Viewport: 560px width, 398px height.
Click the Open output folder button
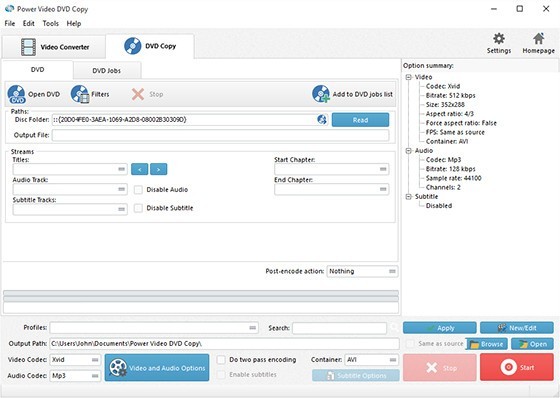click(532, 344)
